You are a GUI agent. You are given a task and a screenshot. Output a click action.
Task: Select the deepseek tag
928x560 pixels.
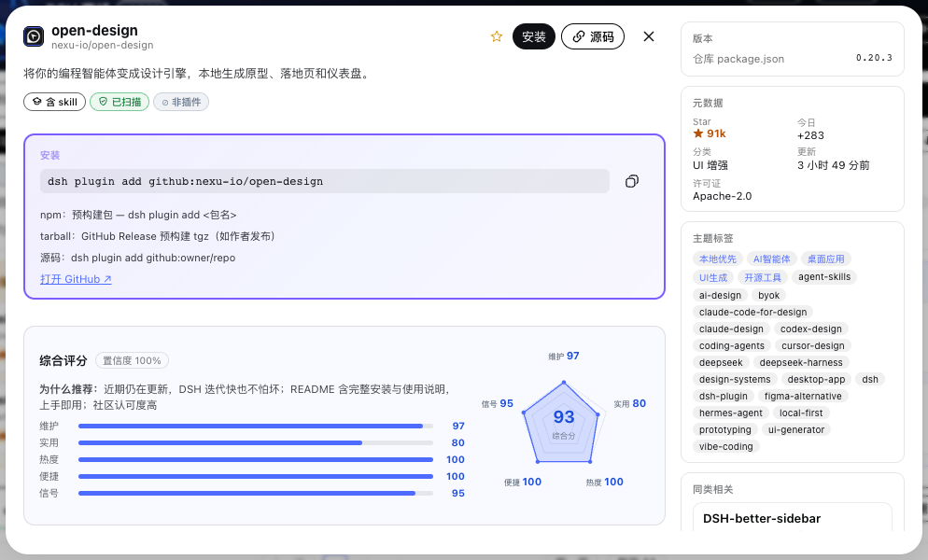pos(721,362)
